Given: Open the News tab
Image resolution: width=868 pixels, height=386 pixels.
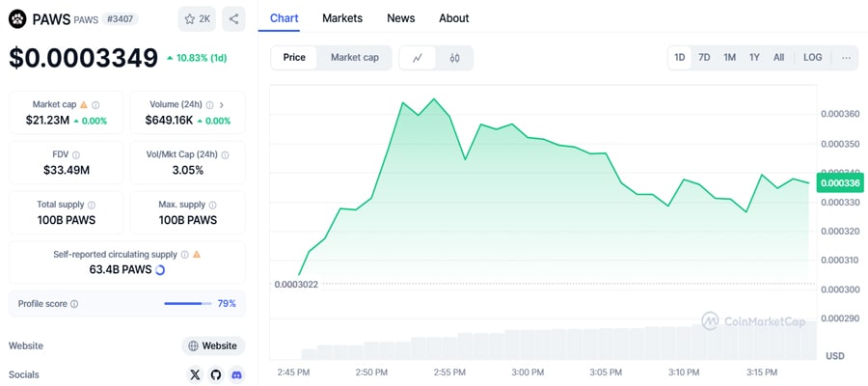Looking at the screenshot, I should (x=401, y=18).
